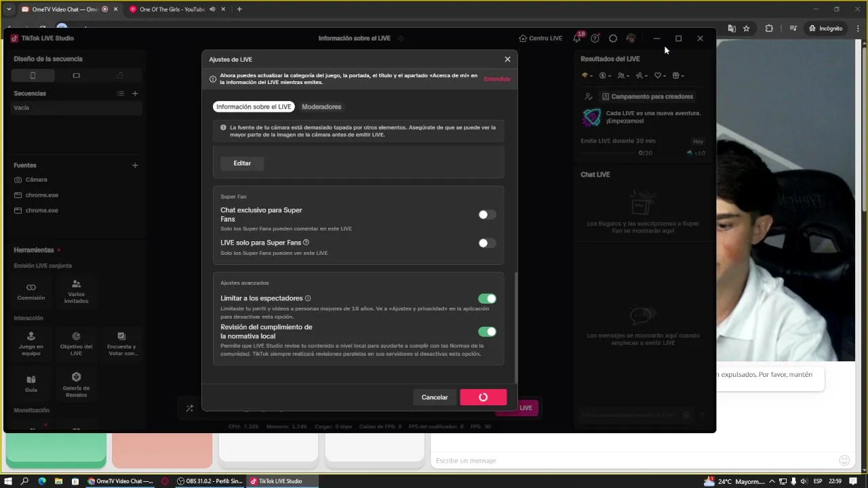Enable LIVE solo para Super Fans
Image resolution: width=868 pixels, height=488 pixels.
point(487,243)
